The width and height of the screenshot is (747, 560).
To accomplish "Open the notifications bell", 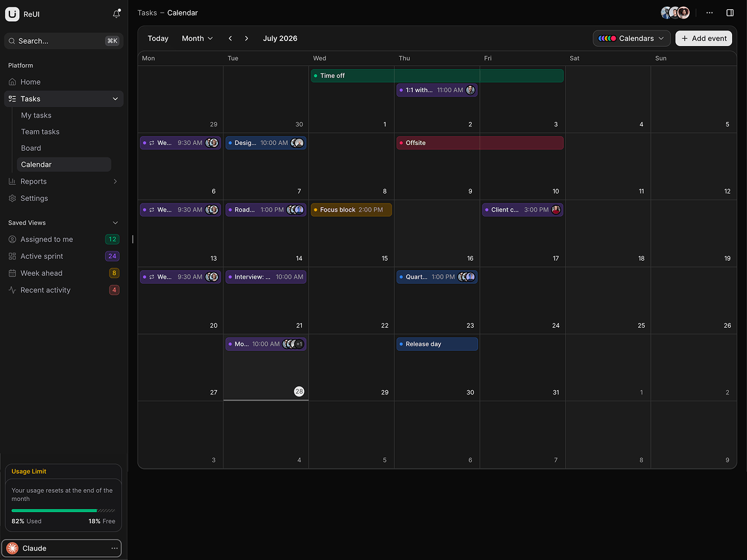I will click(116, 14).
